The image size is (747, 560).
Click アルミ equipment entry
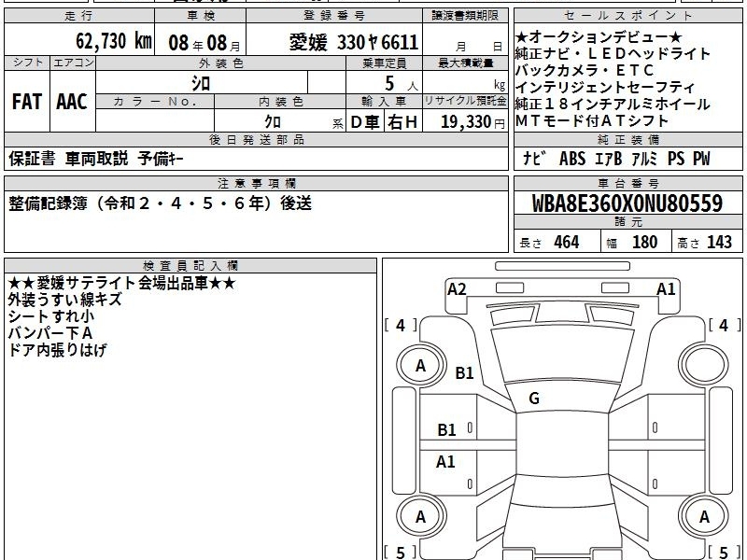(x=644, y=159)
